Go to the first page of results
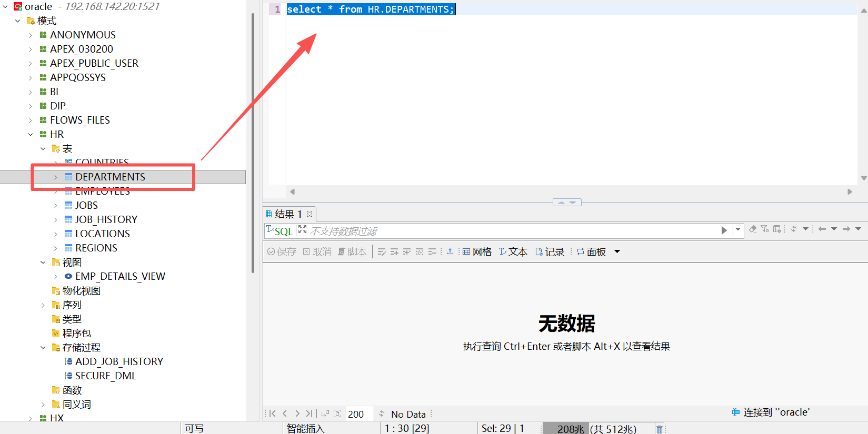Viewport: 868px width, 434px height. [272, 414]
